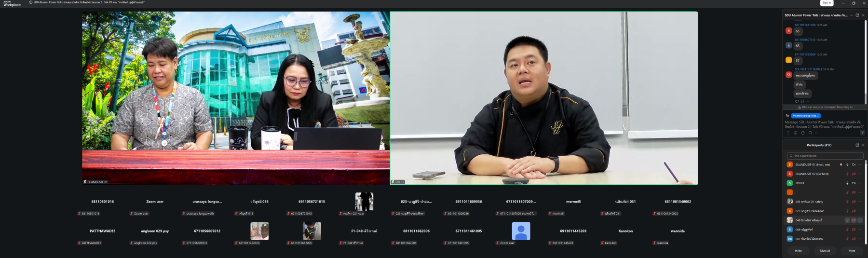Click Zoom Workplace logo
Screen dimensions: 868x258
click(x=12, y=3)
